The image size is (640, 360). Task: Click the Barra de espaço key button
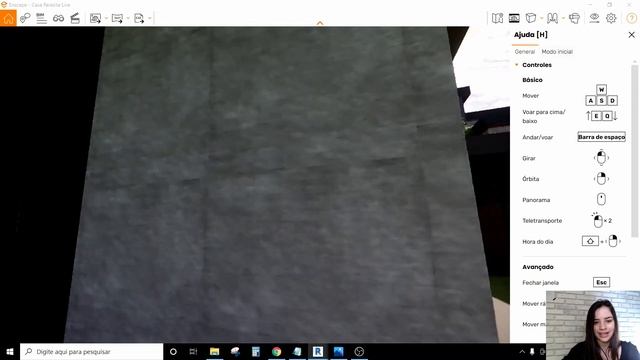tap(601, 137)
